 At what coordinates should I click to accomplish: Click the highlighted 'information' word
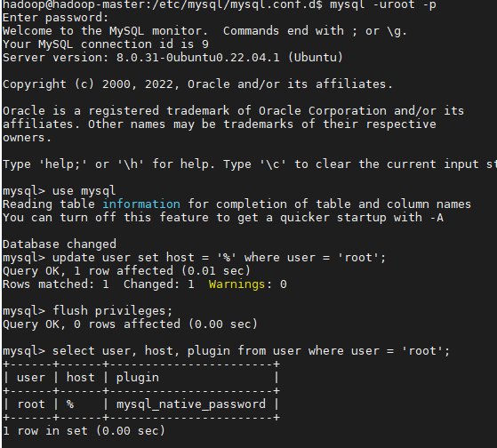(x=141, y=204)
